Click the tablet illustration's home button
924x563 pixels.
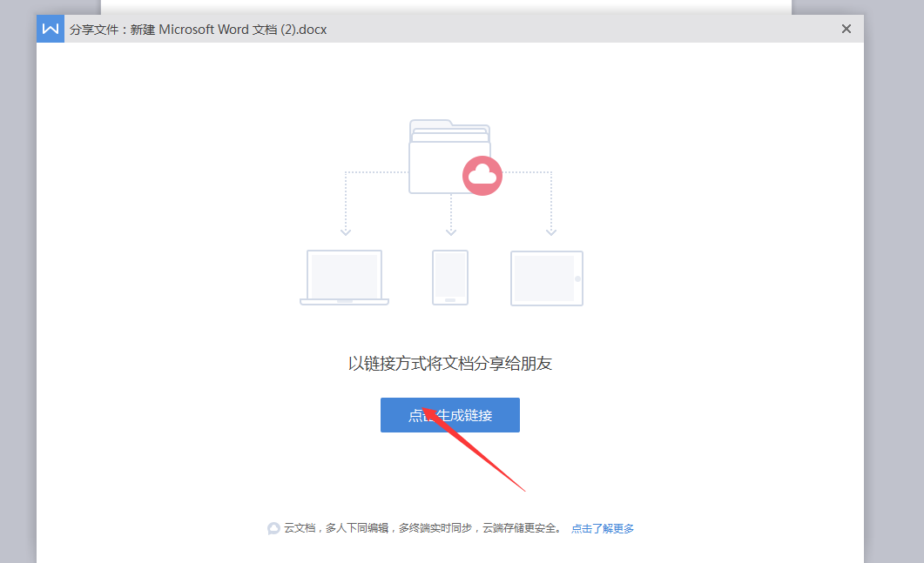577,278
